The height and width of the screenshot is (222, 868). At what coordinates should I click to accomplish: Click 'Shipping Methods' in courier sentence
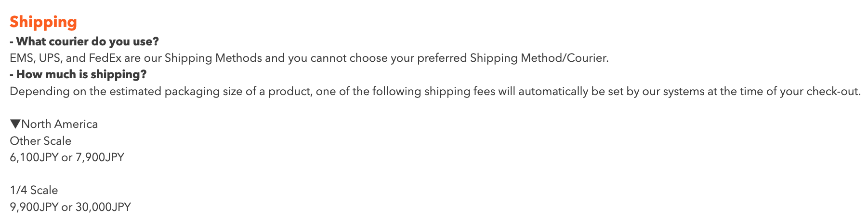213,58
